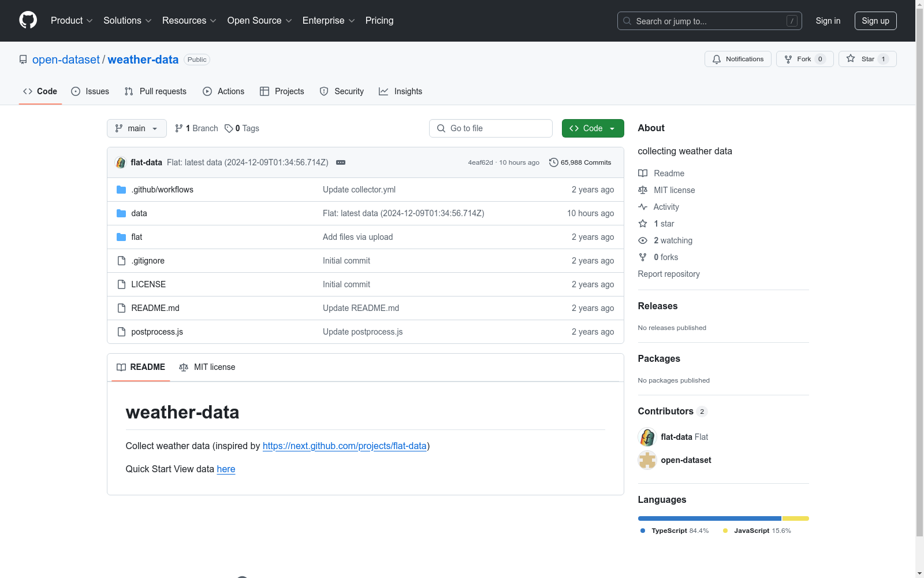The image size is (924, 578).
Task: Open the Projects tab
Action: pyautogui.click(x=282, y=91)
